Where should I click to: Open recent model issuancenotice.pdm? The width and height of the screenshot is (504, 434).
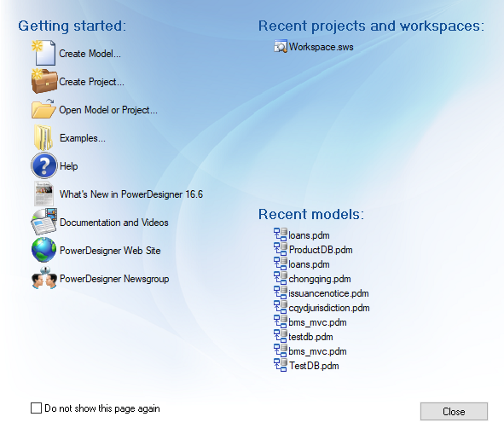(328, 293)
